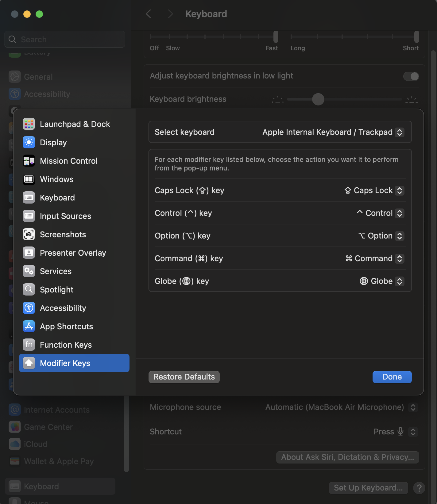The height and width of the screenshot is (504, 437).
Task: Click the Accessibility icon in the shortcuts list
Action: 29,308
